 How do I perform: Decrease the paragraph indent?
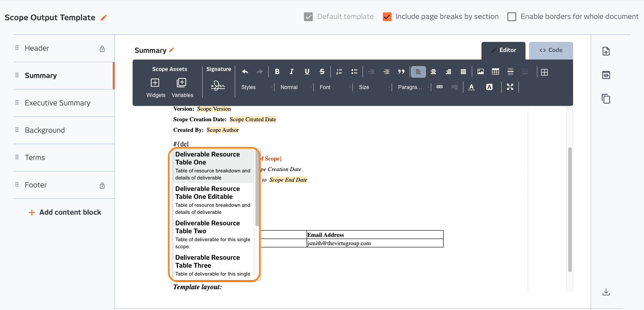pos(371,72)
